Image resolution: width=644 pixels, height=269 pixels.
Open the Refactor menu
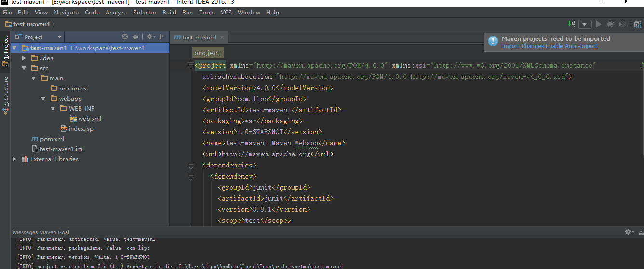click(145, 13)
